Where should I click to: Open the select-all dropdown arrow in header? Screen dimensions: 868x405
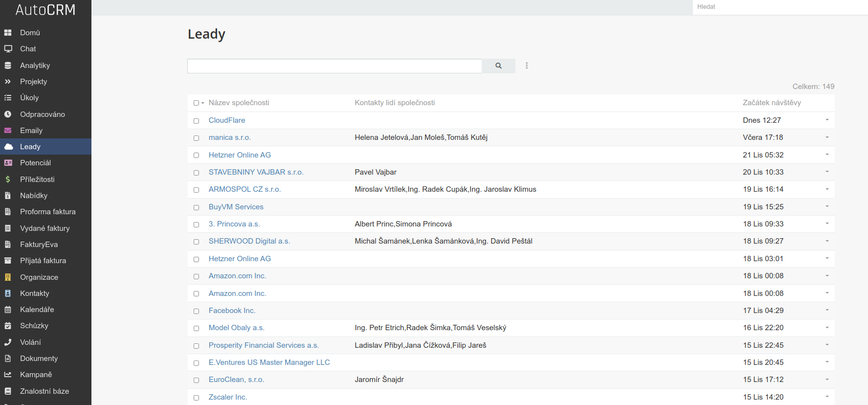202,103
